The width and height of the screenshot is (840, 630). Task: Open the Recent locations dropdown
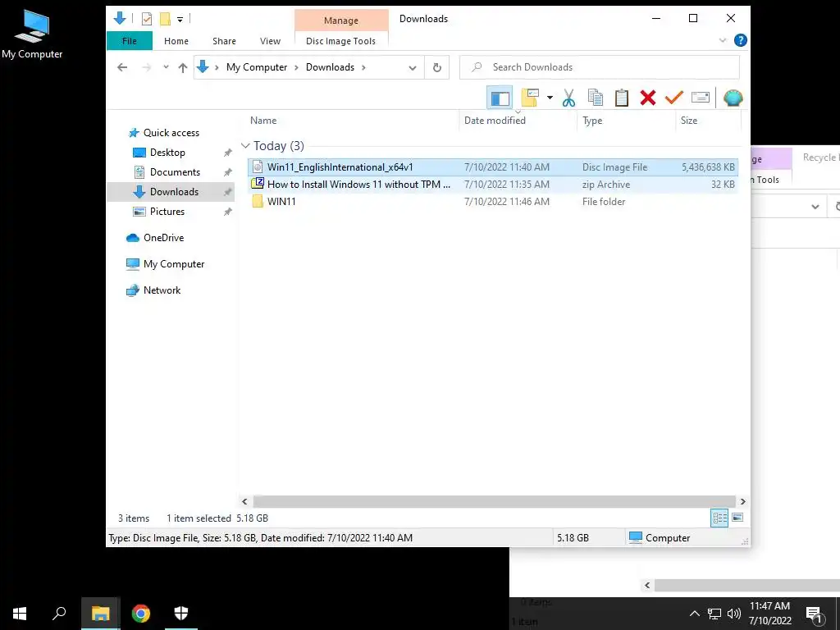pyautogui.click(x=166, y=67)
